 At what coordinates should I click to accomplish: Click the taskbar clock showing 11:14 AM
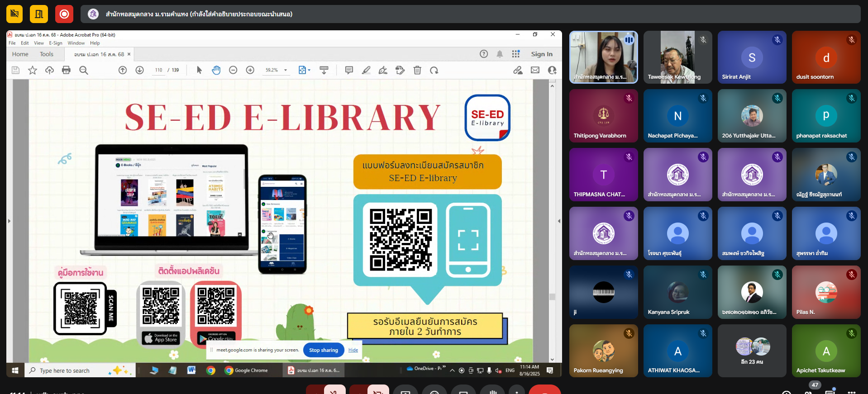click(x=529, y=370)
